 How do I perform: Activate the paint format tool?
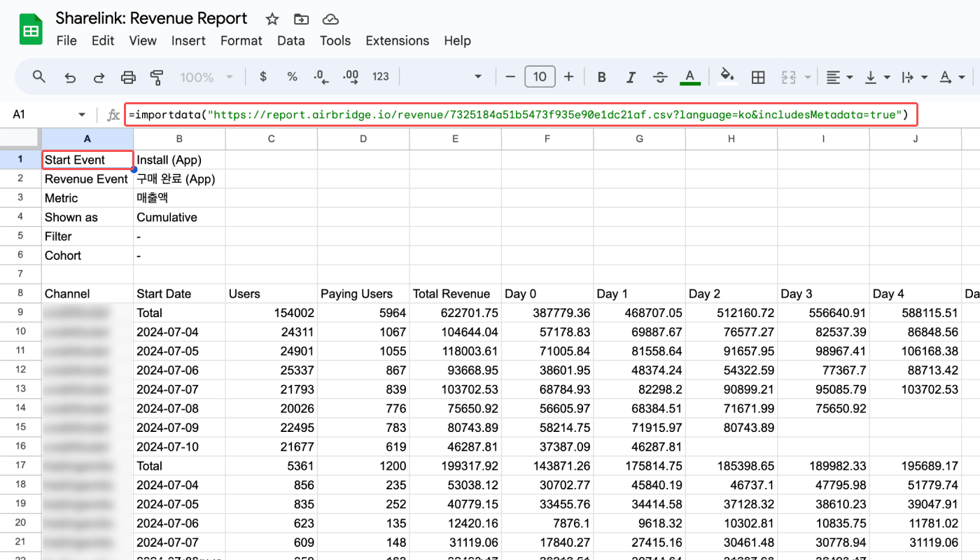[157, 77]
